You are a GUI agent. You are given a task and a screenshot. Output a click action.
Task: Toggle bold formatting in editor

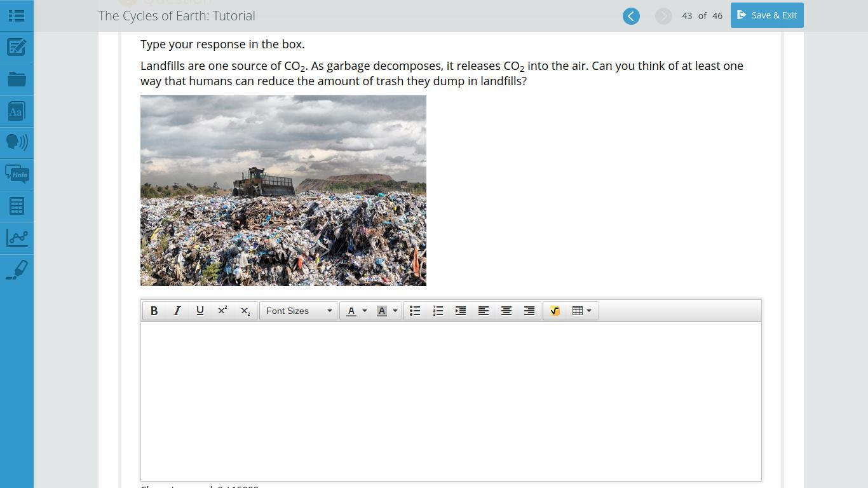[154, 311]
